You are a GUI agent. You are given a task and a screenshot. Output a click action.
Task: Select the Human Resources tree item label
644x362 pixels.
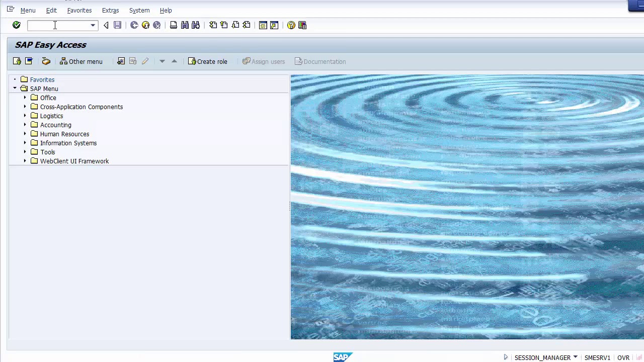64,134
